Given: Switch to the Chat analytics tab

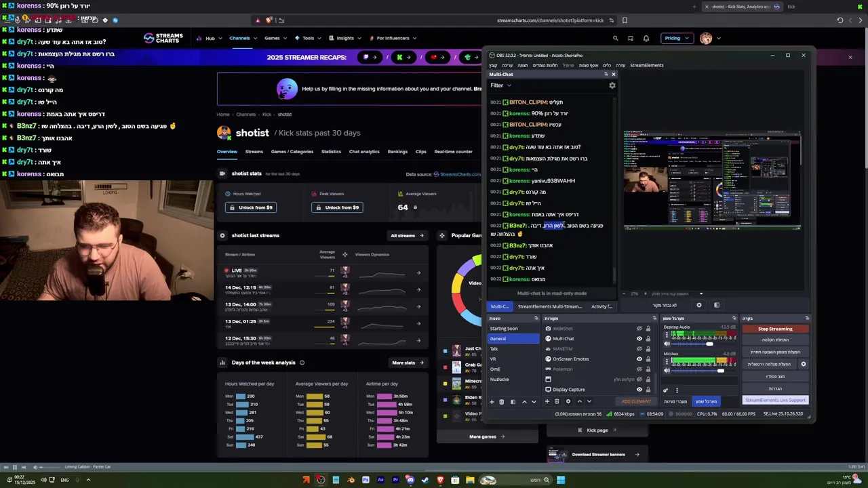Looking at the screenshot, I should 364,152.
